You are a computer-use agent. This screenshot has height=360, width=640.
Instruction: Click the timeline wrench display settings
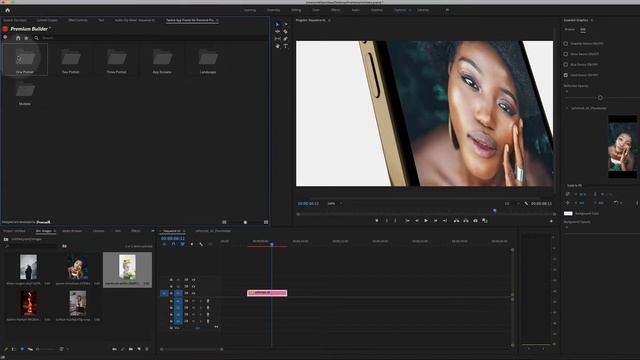pyautogui.click(x=201, y=244)
